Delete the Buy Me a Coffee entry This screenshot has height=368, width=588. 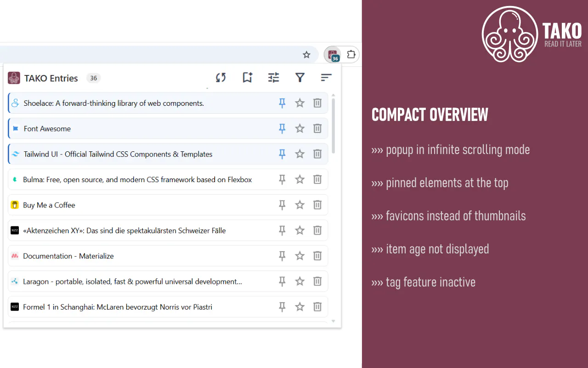(317, 205)
